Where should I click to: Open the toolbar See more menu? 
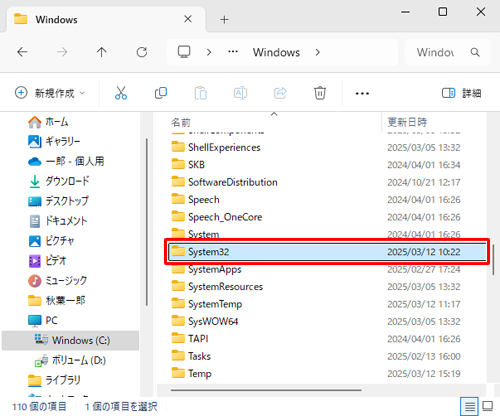tap(362, 93)
